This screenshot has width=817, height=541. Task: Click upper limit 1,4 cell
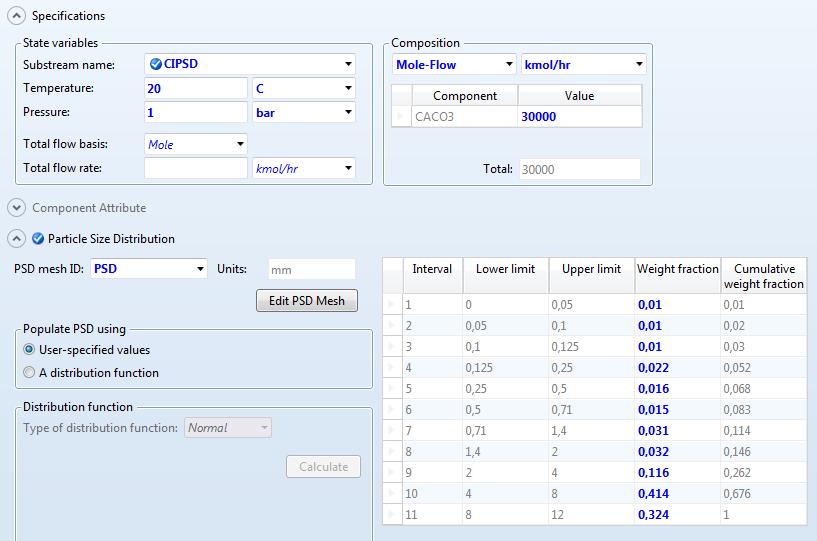pos(591,431)
